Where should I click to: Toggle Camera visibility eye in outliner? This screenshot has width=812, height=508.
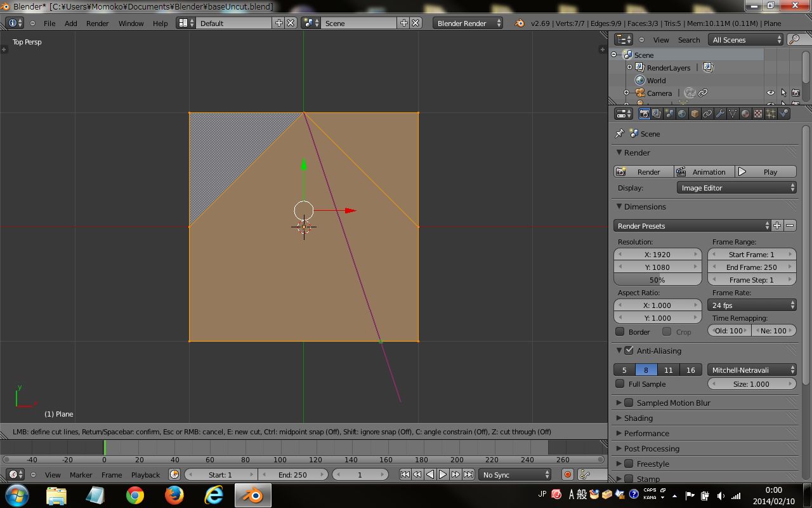pyautogui.click(x=771, y=93)
